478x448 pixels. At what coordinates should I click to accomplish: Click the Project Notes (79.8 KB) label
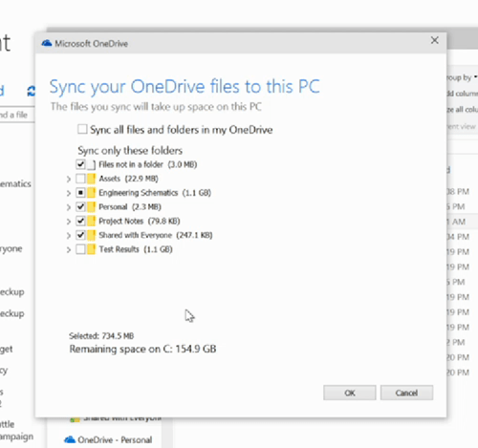(x=140, y=221)
